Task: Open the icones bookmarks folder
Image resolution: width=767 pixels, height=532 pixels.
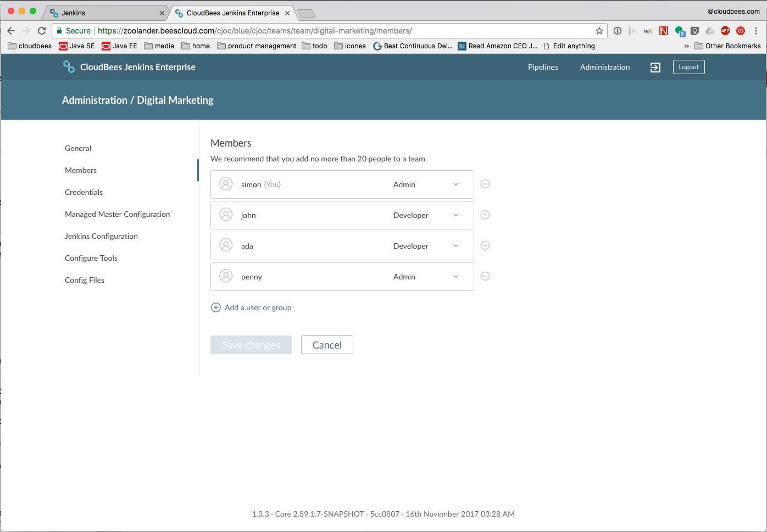Action: (350, 46)
